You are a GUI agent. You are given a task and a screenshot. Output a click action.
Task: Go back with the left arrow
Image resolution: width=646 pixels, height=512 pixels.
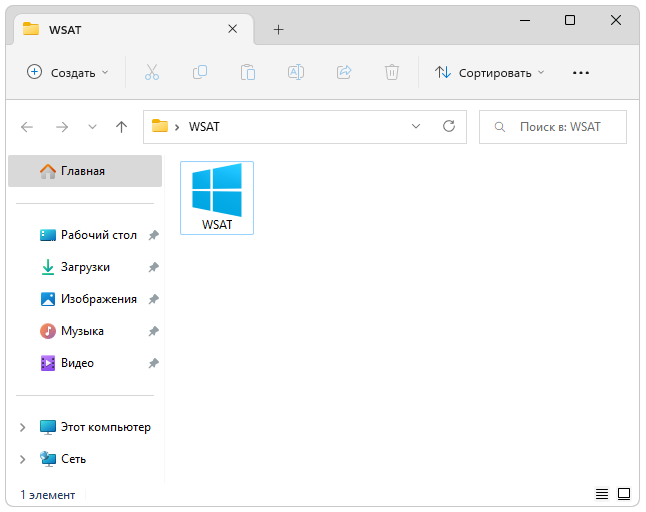pos(27,127)
